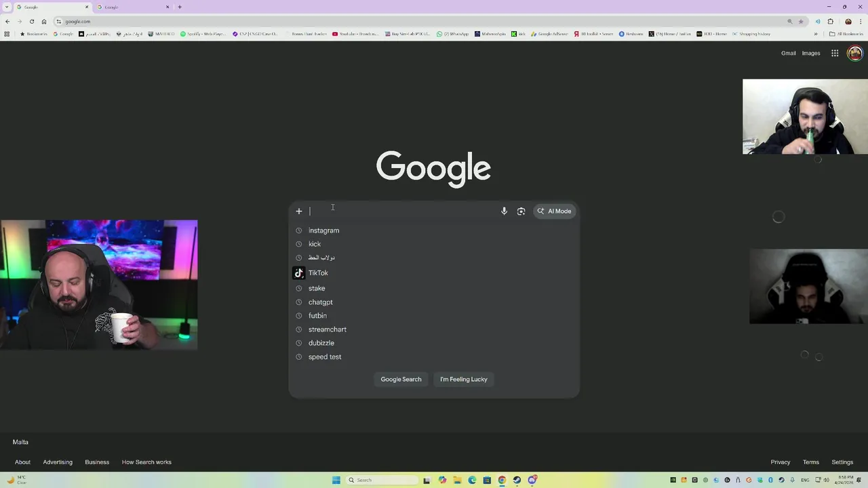The image size is (868, 488).
Task: Open About link in footer
Action: [22, 462]
